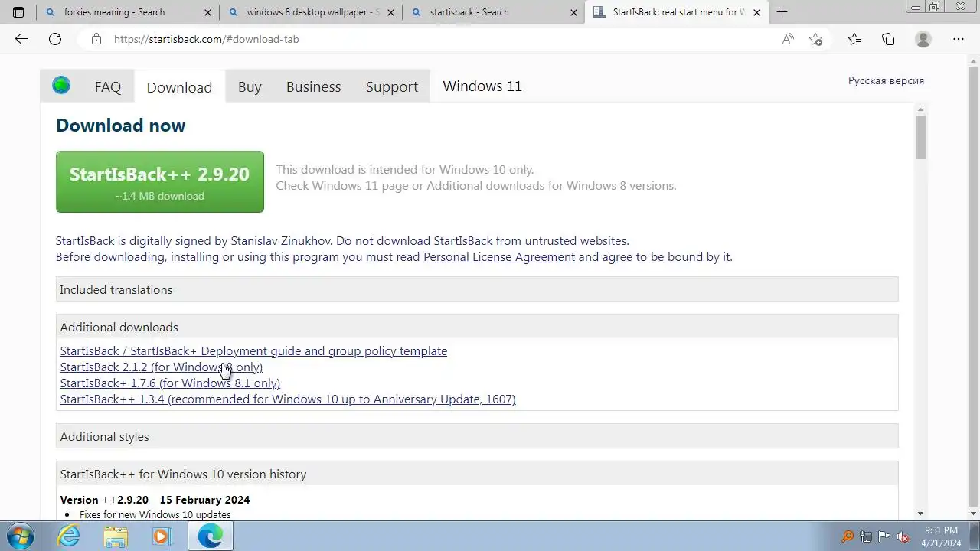Open the tab actions menu icon at top left
Screen dimensions: 980x551
(x=18, y=12)
